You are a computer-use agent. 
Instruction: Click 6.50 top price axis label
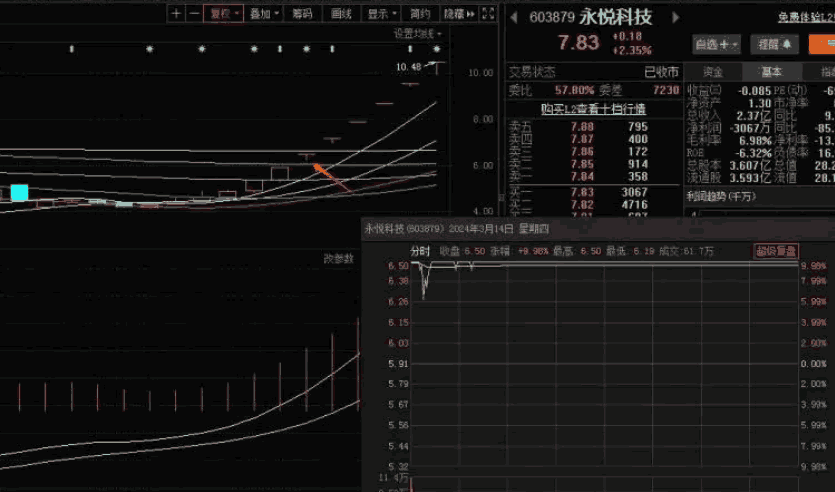[x=398, y=266]
